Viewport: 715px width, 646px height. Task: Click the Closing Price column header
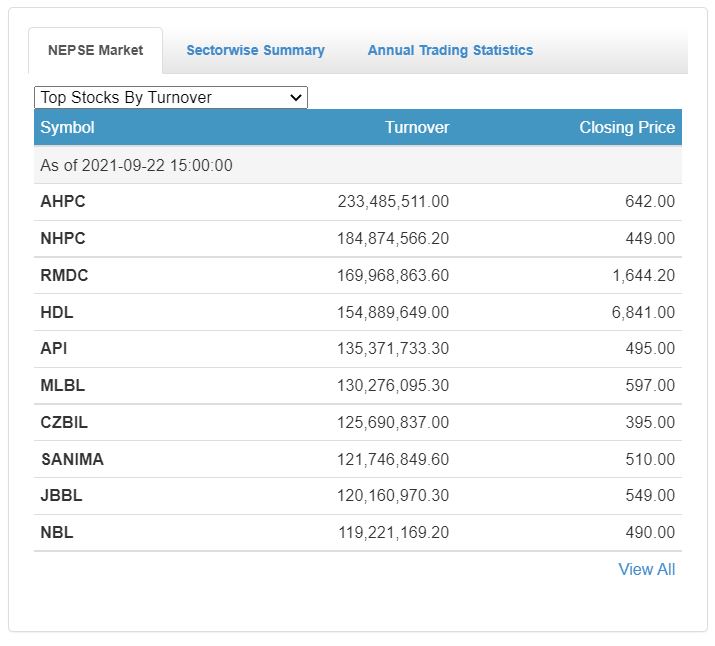pos(627,127)
